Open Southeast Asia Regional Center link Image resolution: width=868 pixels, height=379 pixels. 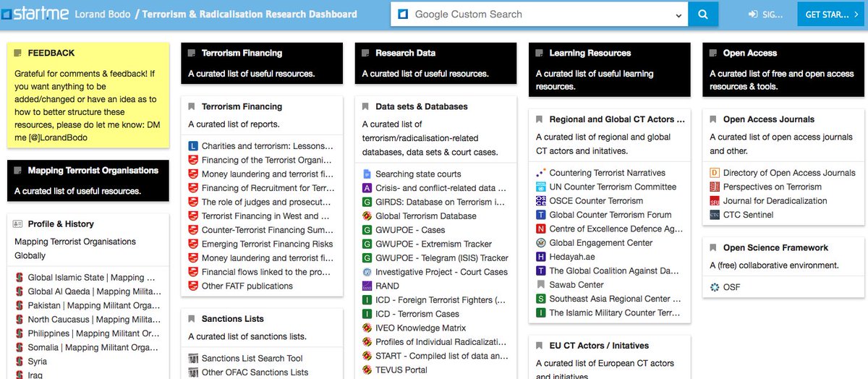[615, 299]
